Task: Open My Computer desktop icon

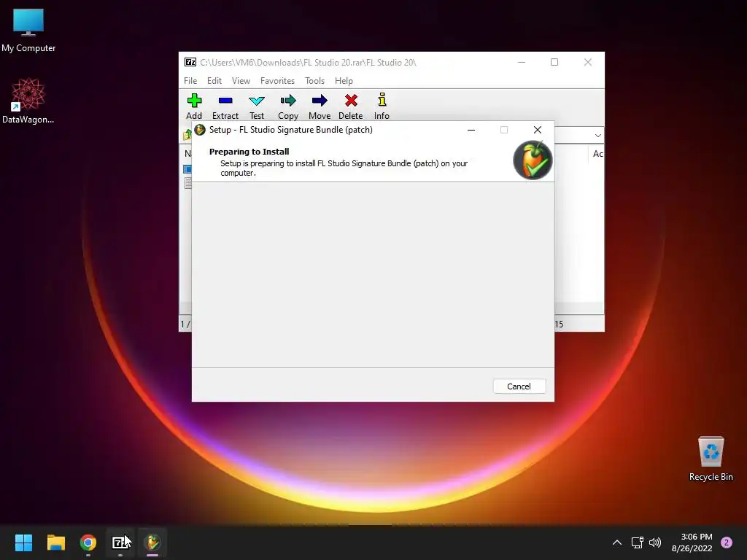Action: click(x=28, y=31)
